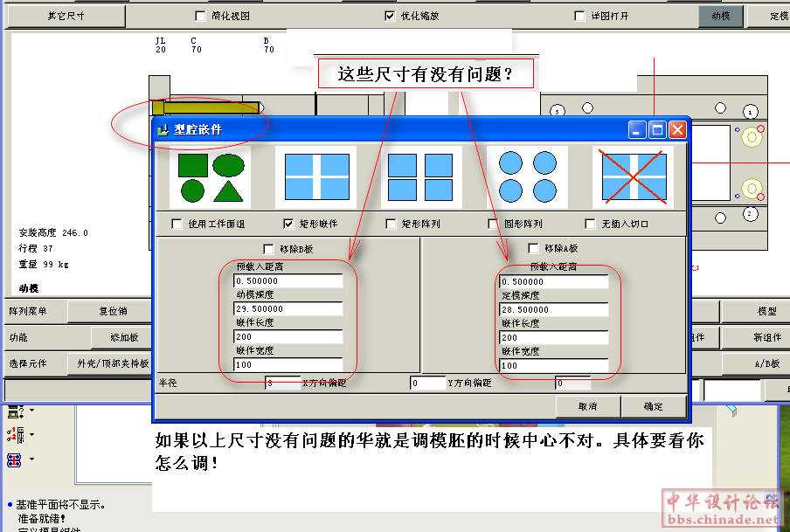Viewport: 790px width, 532px height.
Task: Pick the four-circle circular array image
Action: click(x=528, y=177)
